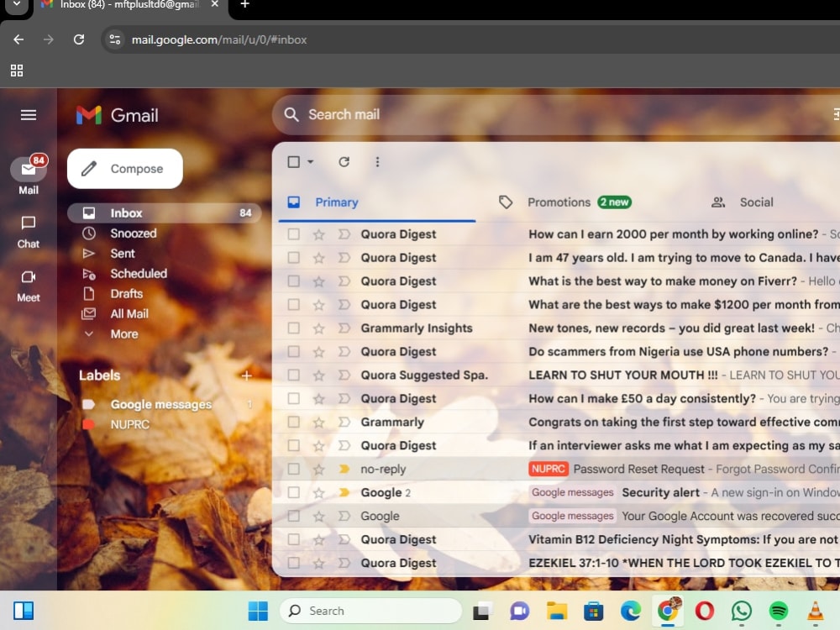The height and width of the screenshot is (630, 840).
Task: Open 'What is the best way to make money on Fiverr?' email
Action: click(x=663, y=281)
